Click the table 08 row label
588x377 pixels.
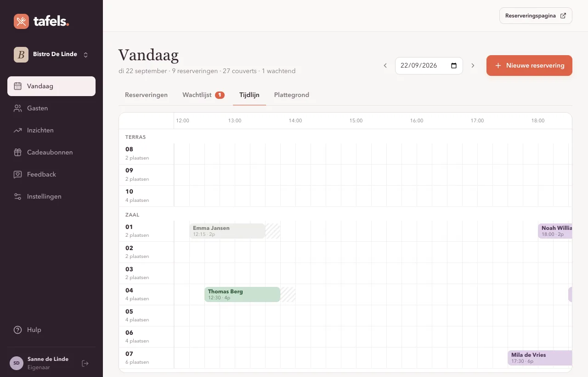click(x=146, y=154)
